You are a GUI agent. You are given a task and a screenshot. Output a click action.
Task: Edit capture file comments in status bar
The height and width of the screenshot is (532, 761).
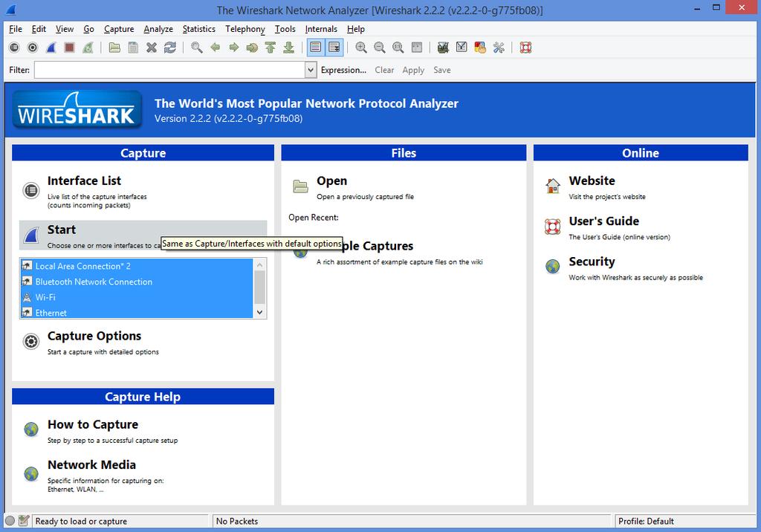(x=24, y=521)
